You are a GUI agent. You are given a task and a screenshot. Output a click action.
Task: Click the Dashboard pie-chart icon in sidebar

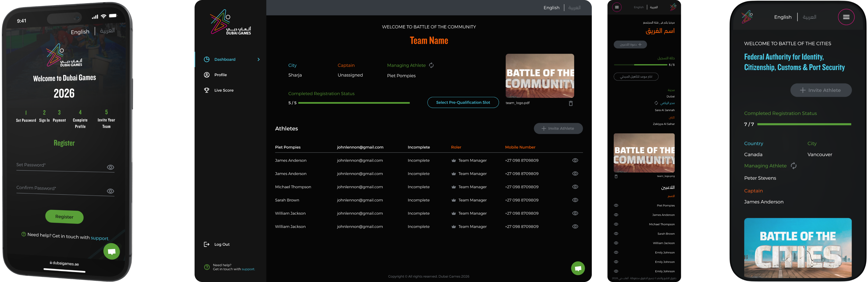pos(207,59)
